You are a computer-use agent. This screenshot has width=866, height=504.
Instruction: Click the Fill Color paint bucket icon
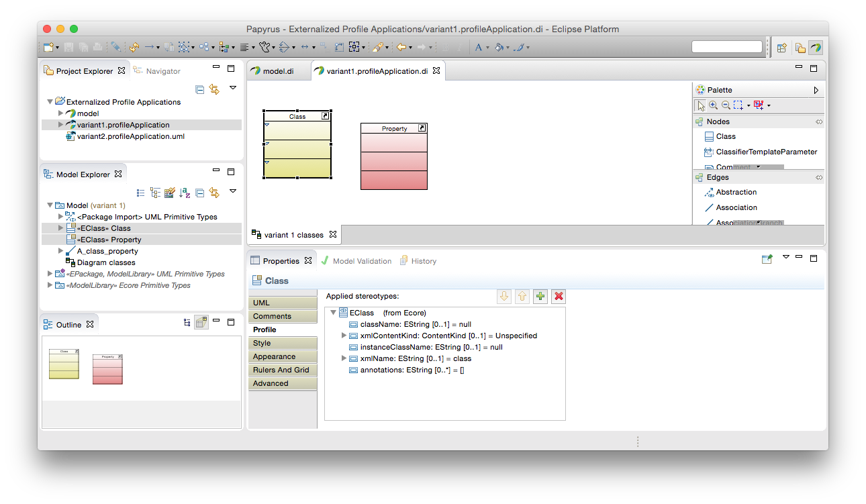click(499, 48)
